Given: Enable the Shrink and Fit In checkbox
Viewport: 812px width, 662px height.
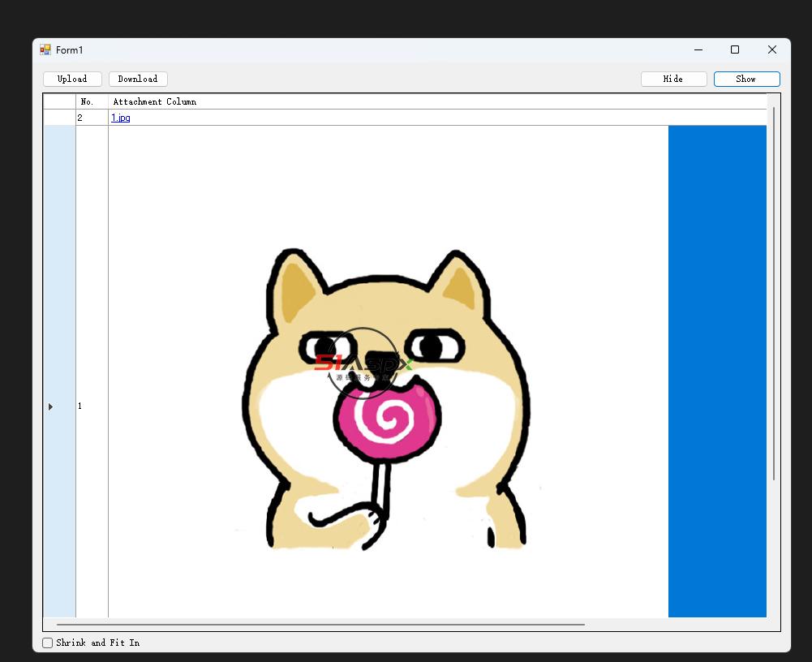Looking at the screenshot, I should 48,643.
